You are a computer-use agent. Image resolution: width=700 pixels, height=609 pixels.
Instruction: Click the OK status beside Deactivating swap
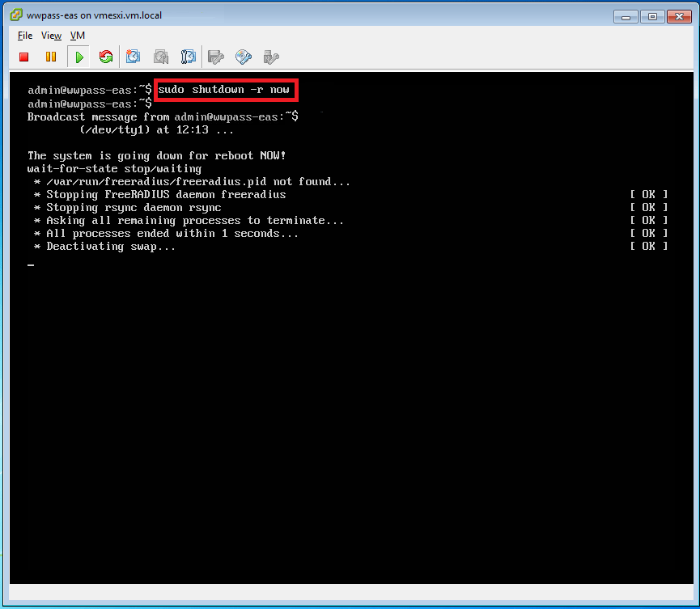[647, 246]
